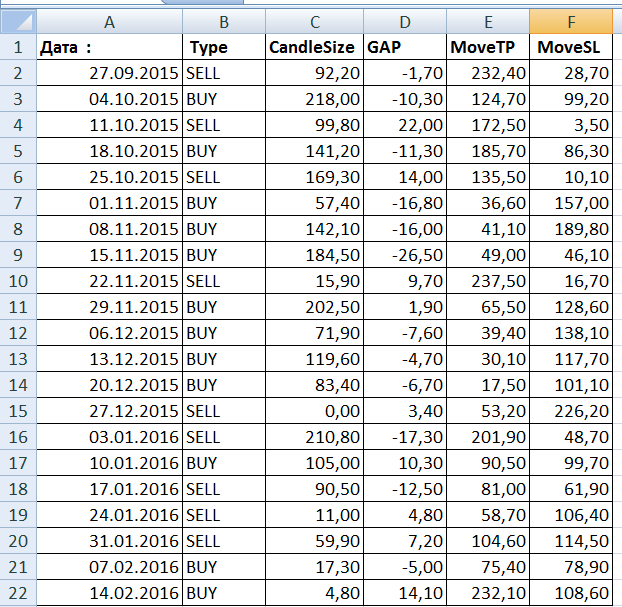This screenshot has width=622, height=607.
Task: Select date cell 18.10.2015
Action: (x=109, y=151)
